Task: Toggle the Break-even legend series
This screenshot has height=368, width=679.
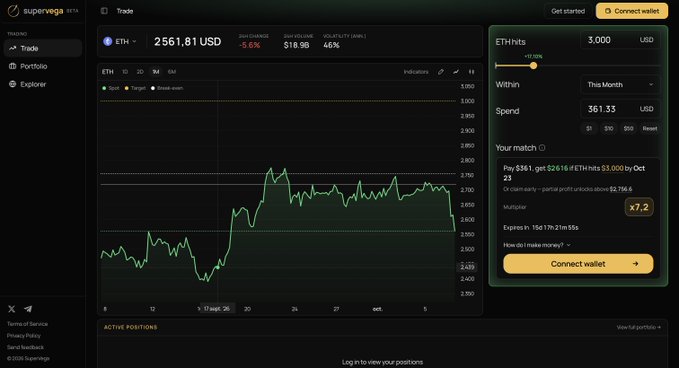Action: pos(167,88)
